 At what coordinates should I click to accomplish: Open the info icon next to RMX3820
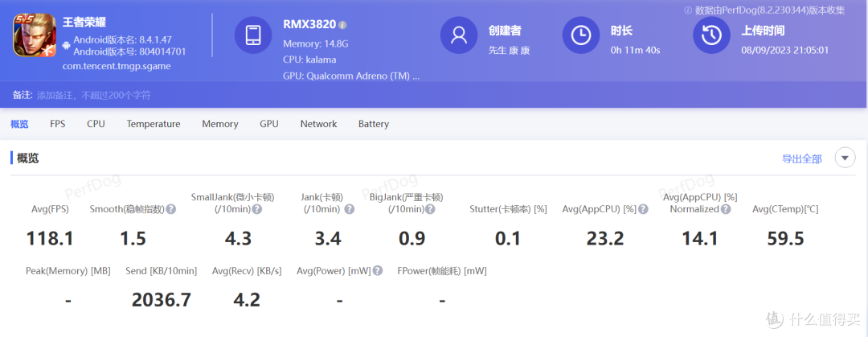tap(342, 25)
